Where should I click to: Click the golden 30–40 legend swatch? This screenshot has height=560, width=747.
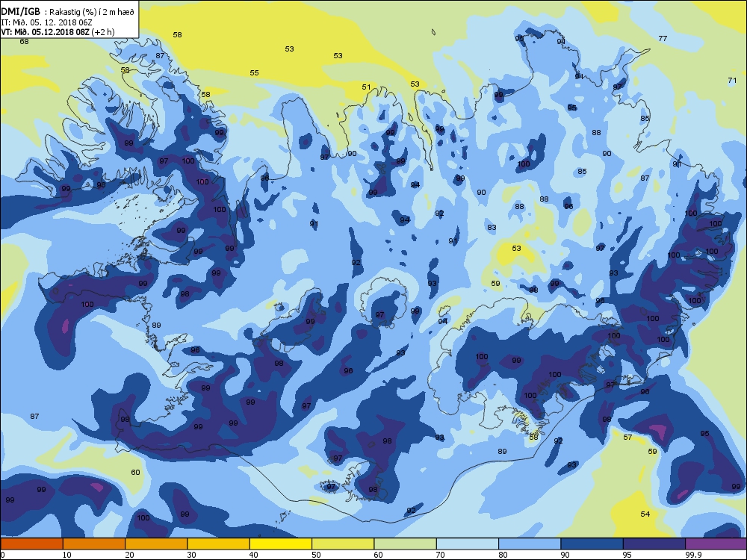coord(219,544)
